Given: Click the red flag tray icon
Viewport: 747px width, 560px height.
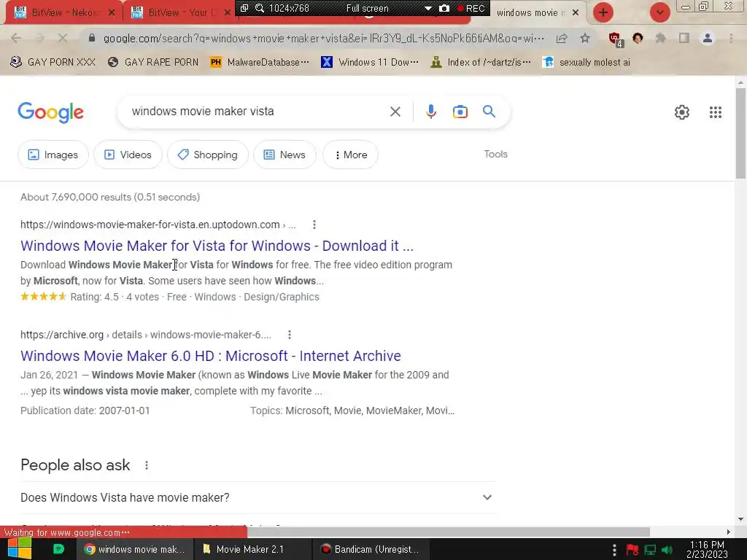Looking at the screenshot, I should pyautogui.click(x=632, y=550).
